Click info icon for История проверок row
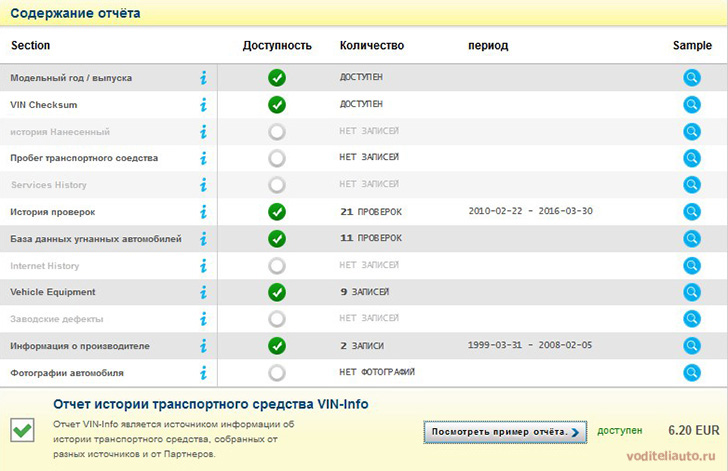 203,211
